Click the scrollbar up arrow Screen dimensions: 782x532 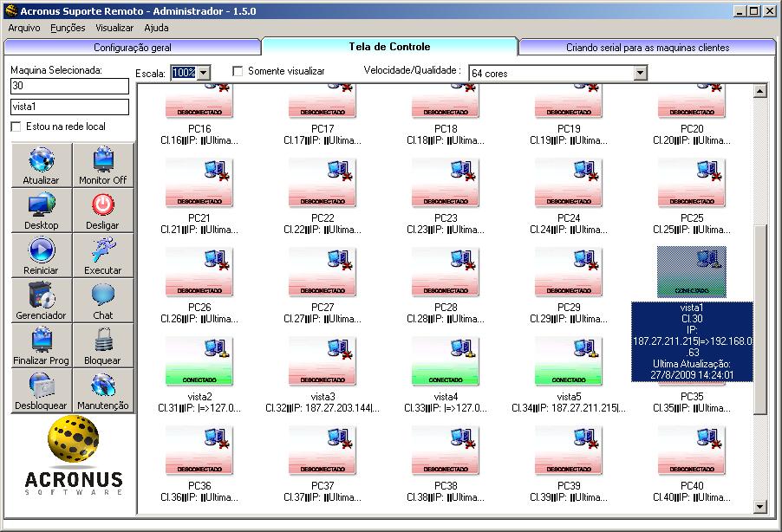click(x=760, y=91)
